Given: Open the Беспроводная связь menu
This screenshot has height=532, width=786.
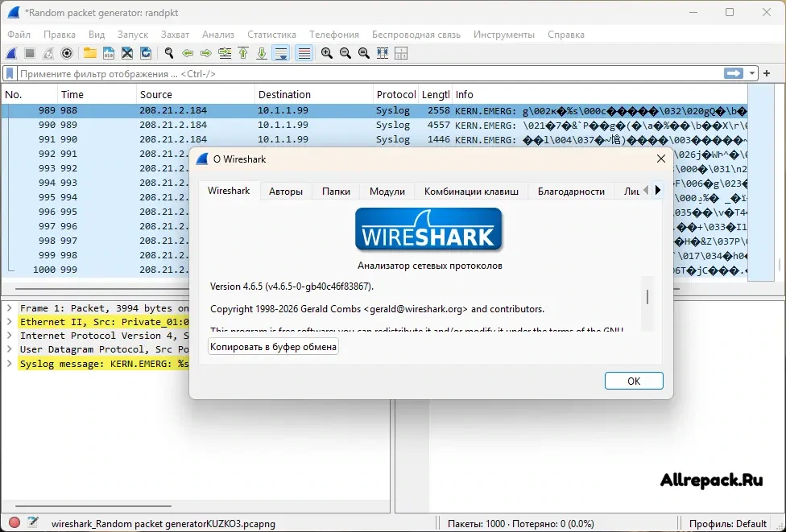Looking at the screenshot, I should tap(416, 35).
